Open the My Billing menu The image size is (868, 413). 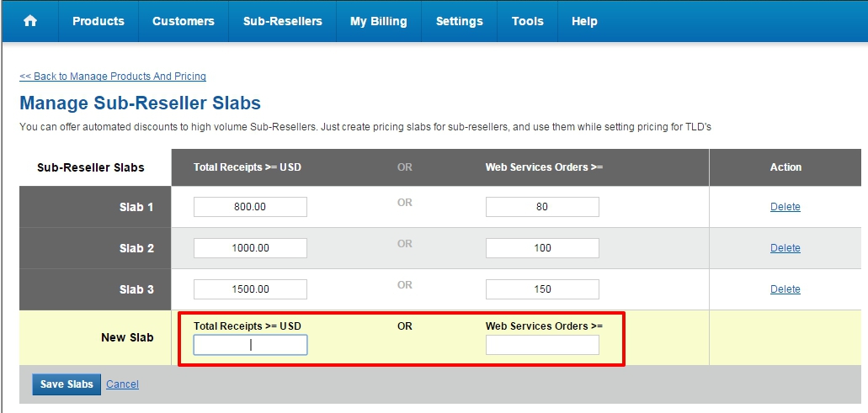coord(378,21)
